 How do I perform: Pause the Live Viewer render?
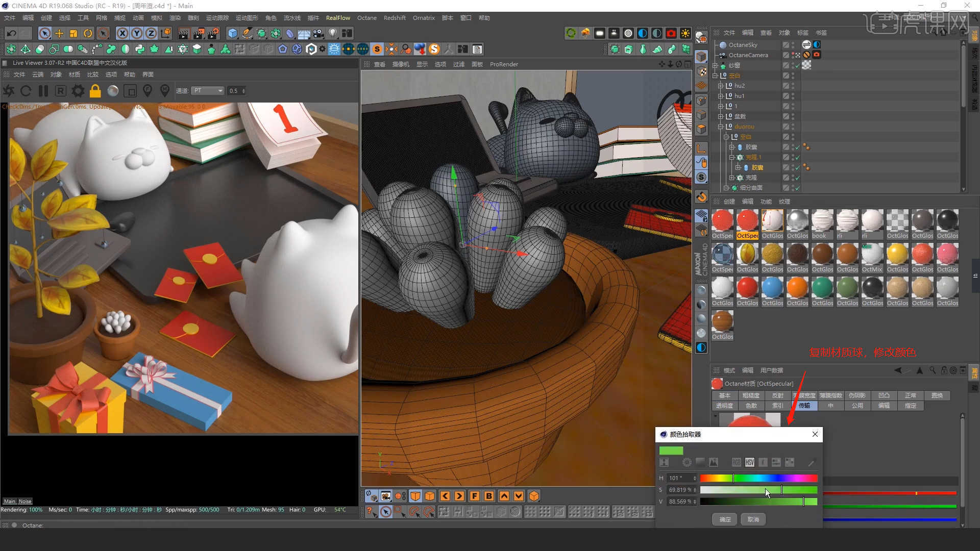coord(43,91)
